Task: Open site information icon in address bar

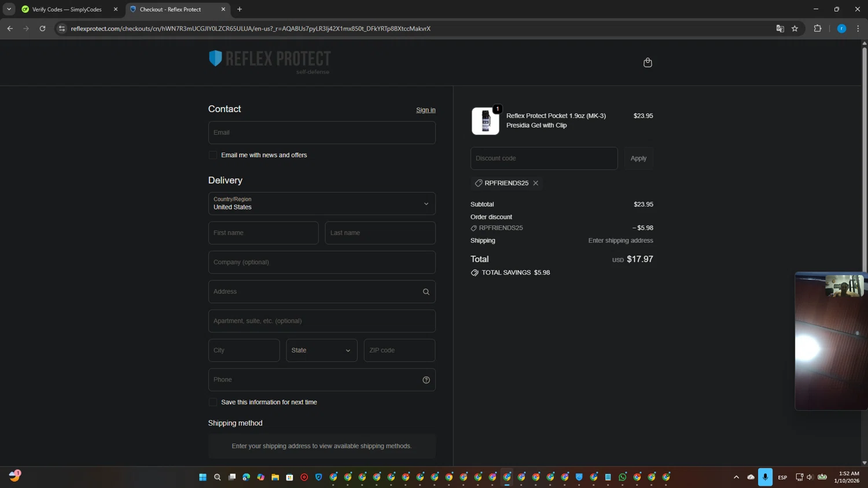Action: pyautogui.click(x=62, y=28)
